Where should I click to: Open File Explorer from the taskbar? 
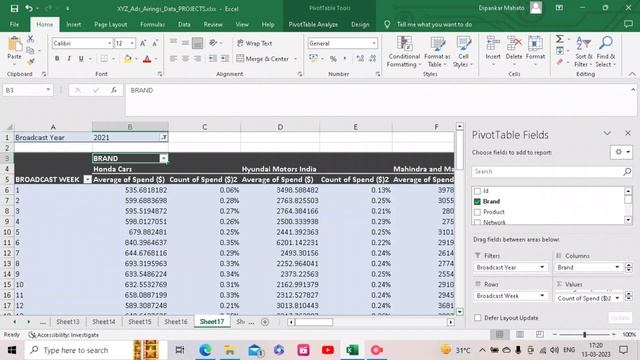click(230, 350)
